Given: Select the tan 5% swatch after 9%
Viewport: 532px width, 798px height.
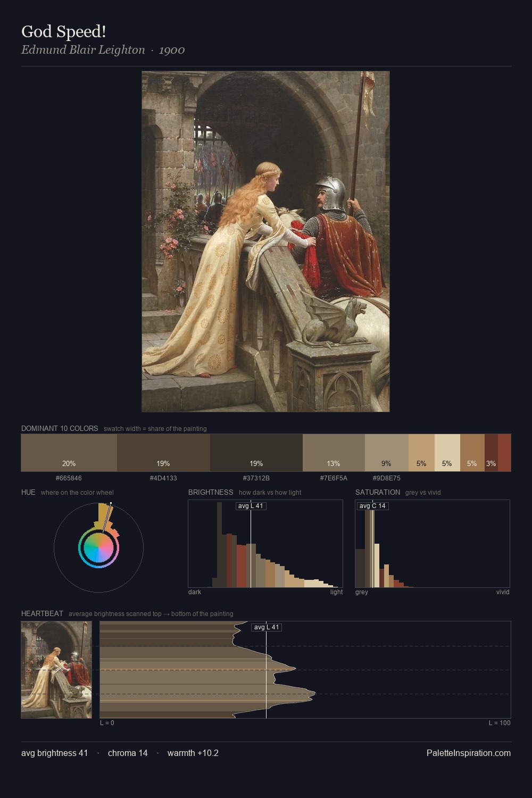Looking at the screenshot, I should coord(421,453).
